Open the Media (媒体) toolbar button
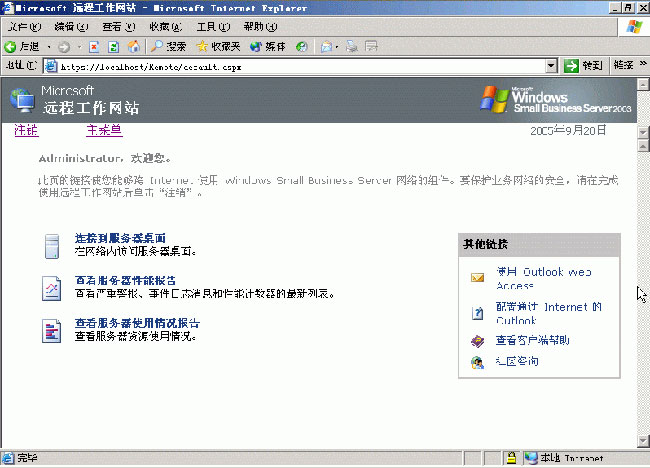The image size is (650, 468). 268,46
